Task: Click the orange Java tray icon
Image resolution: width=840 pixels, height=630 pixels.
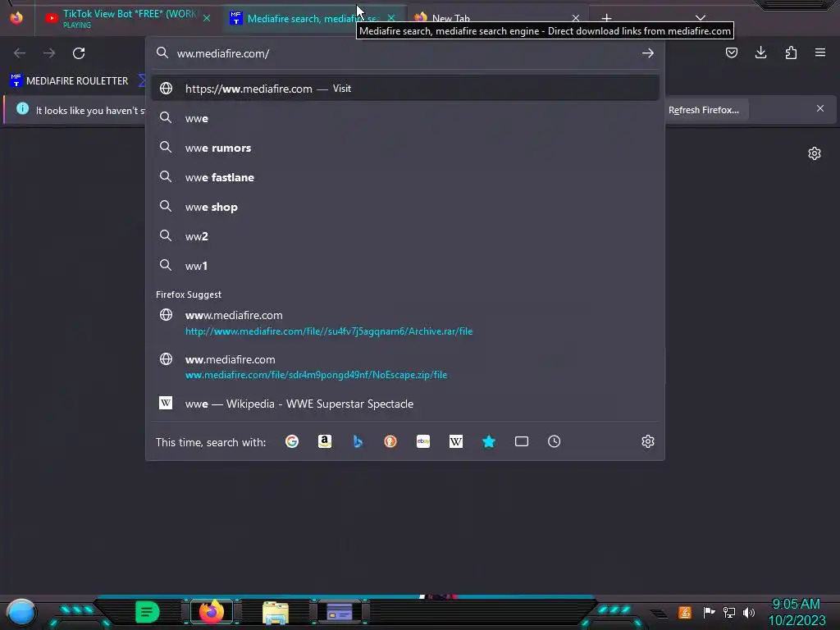Action: point(685,612)
